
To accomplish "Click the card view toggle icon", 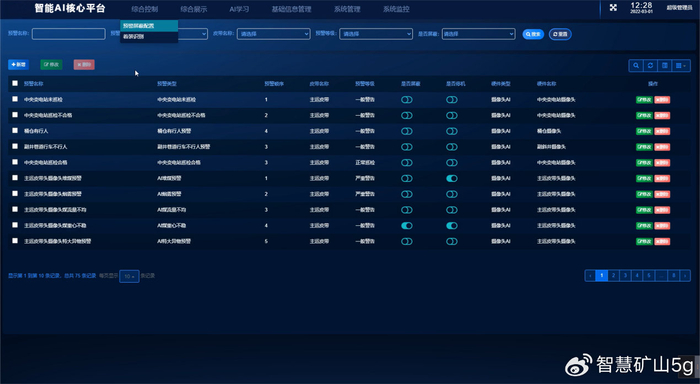I will point(665,66).
